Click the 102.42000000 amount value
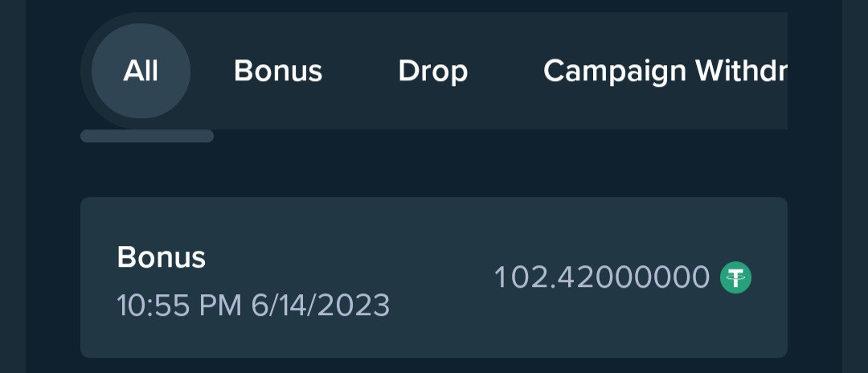868x373 pixels. (602, 277)
